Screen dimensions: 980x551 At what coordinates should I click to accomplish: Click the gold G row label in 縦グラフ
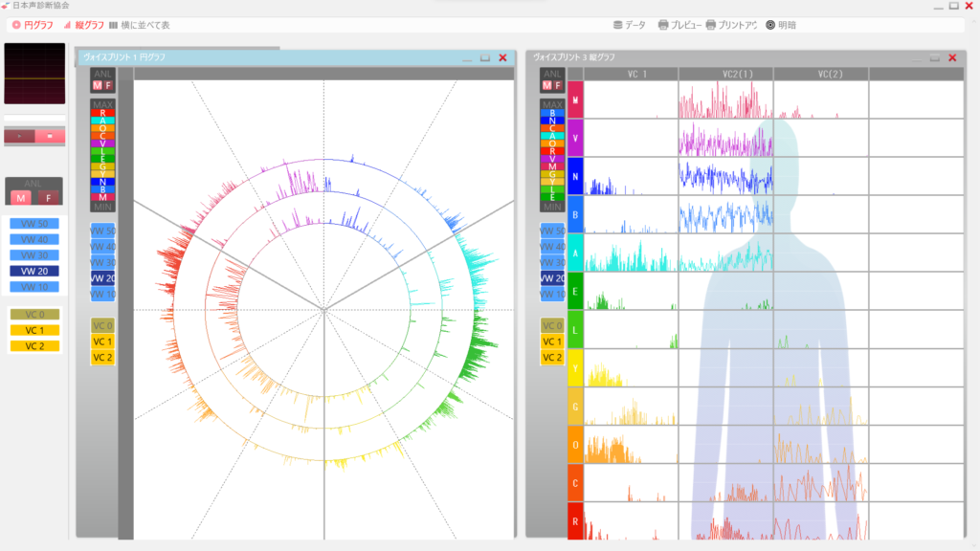point(575,406)
